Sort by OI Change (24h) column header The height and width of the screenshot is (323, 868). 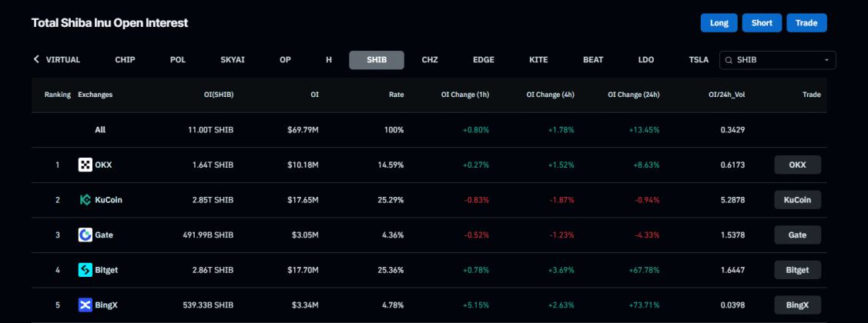point(633,95)
